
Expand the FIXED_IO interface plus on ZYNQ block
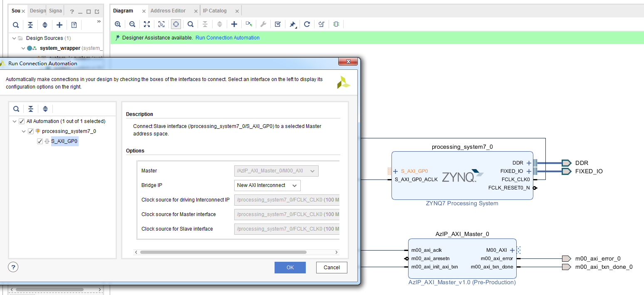pos(529,171)
